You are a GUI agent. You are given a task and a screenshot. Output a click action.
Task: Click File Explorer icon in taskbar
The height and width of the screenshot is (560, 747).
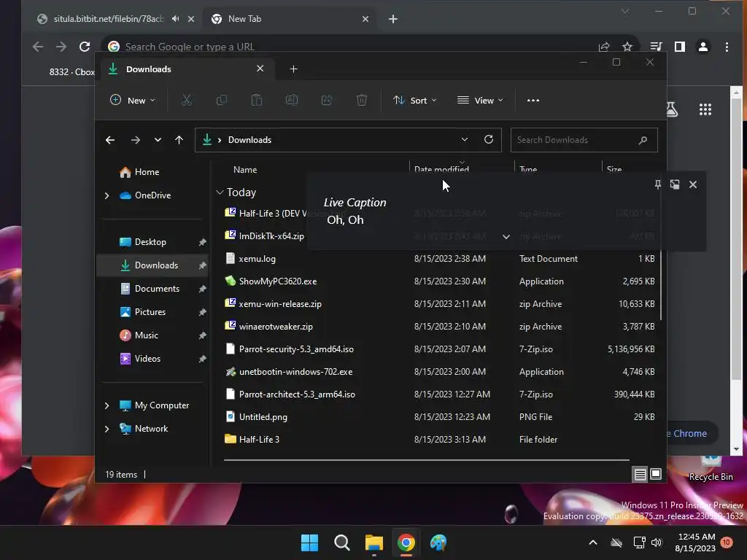374,542
